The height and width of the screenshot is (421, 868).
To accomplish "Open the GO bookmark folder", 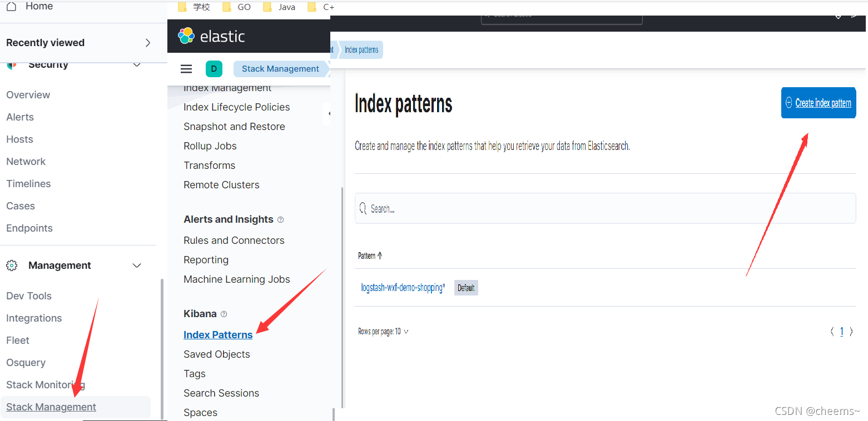I will (x=236, y=7).
